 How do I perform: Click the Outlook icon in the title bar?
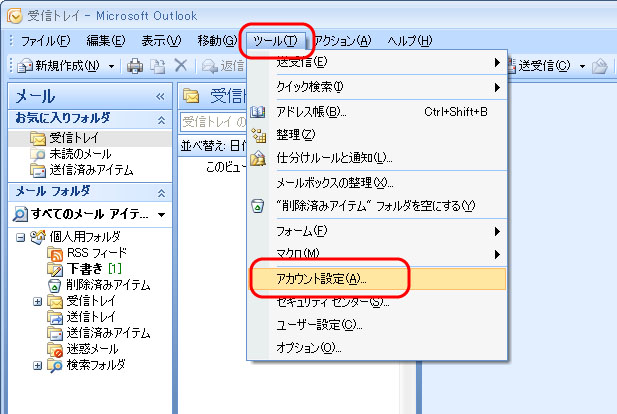coord(15,16)
